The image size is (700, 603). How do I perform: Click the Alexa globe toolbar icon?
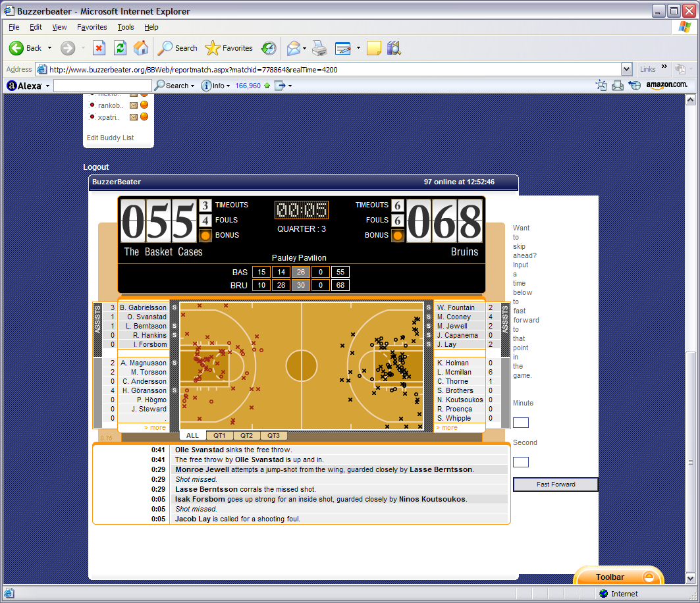click(x=634, y=86)
